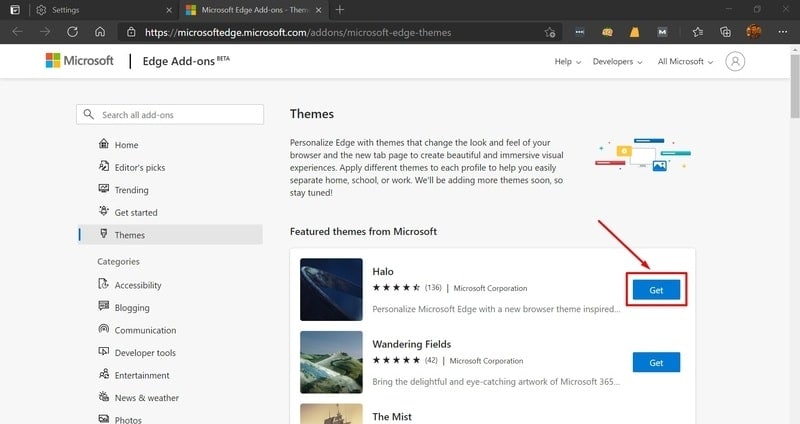Click the first extension icon in toolbar
Image resolution: width=800 pixels, height=424 pixels.
580,32
